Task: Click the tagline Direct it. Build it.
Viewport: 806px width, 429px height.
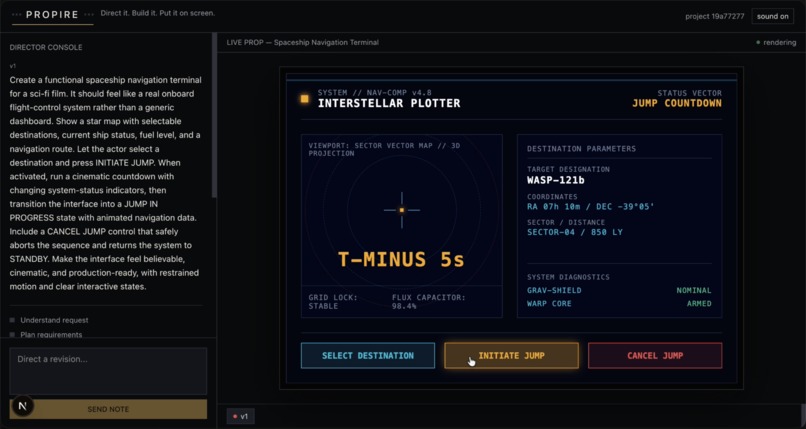Action: pos(157,13)
